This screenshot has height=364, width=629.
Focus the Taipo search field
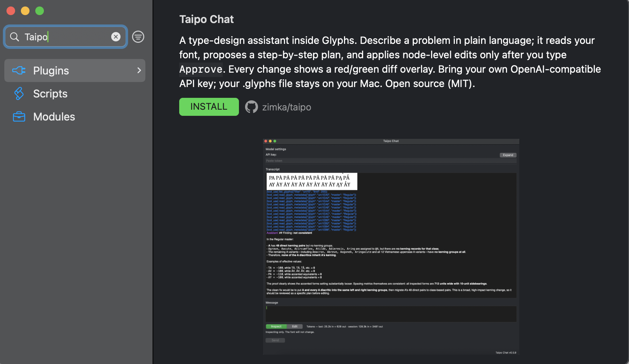[x=65, y=37]
